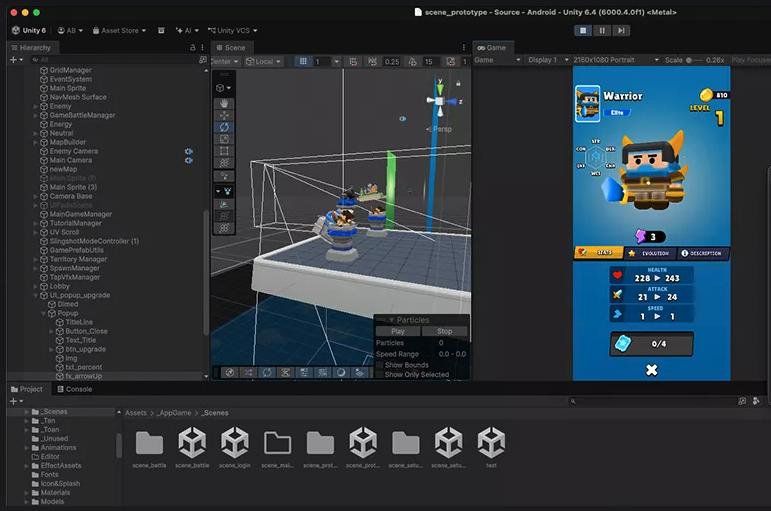
Task: Open the Scene panel kebab menu
Action: [463, 48]
